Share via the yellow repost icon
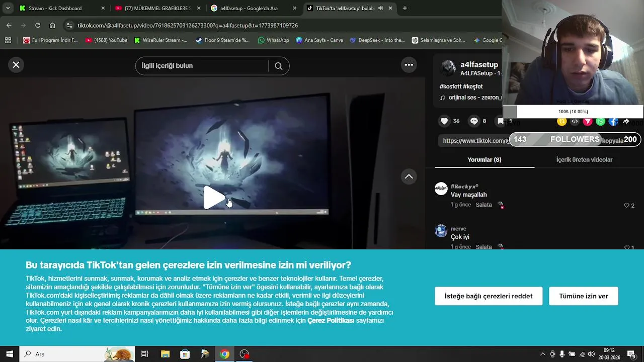 (562, 121)
